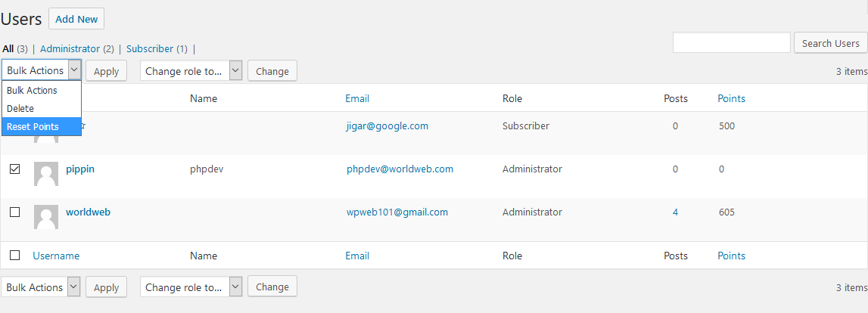Image resolution: width=868 pixels, height=313 pixels.
Task: Show only Subscriber users
Action: (x=150, y=48)
